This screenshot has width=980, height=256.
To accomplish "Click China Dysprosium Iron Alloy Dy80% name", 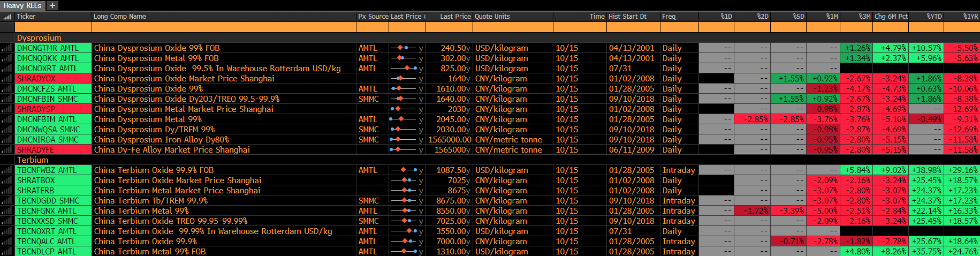I will click(x=162, y=140).
